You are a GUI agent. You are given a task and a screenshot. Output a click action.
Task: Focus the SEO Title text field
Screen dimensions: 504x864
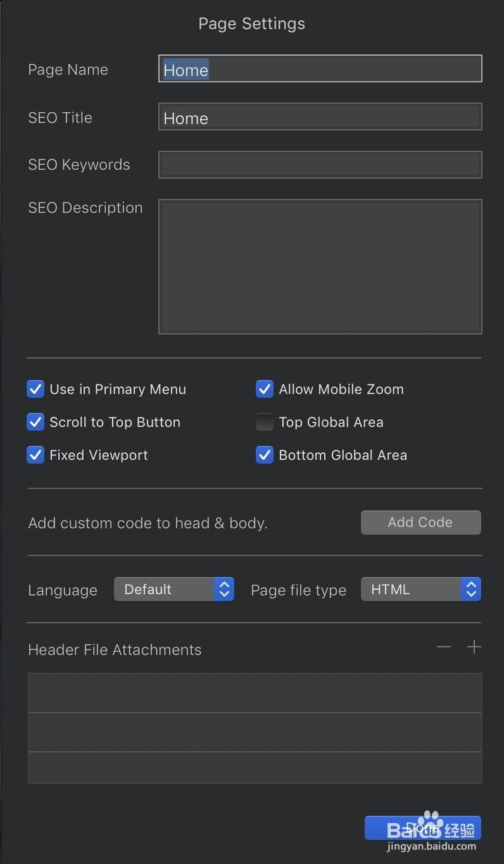pyautogui.click(x=320, y=117)
